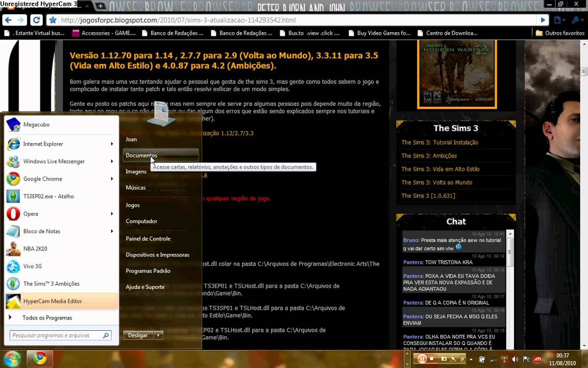Viewport: 588px width, 368px height.
Task: Go forward with the browser forward arrow
Action: tap(21, 20)
